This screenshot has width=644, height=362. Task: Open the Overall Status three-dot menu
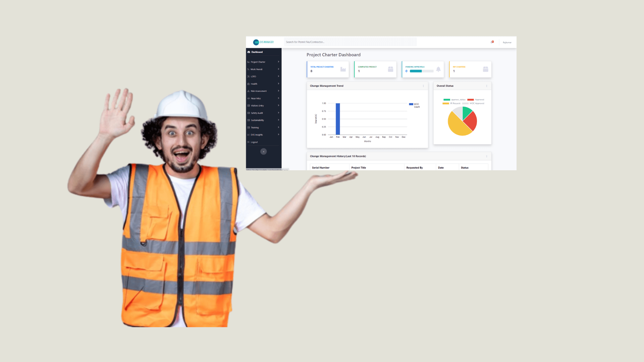[x=487, y=86]
